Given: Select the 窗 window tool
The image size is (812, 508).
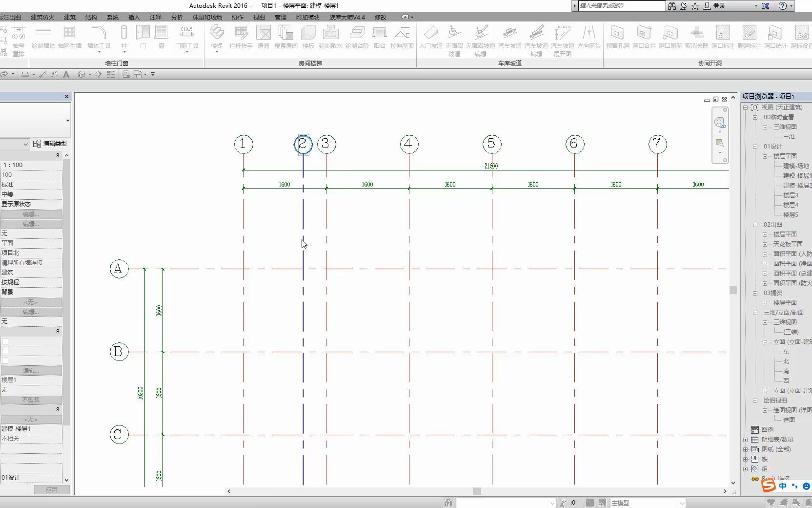Looking at the screenshot, I should [x=161, y=37].
